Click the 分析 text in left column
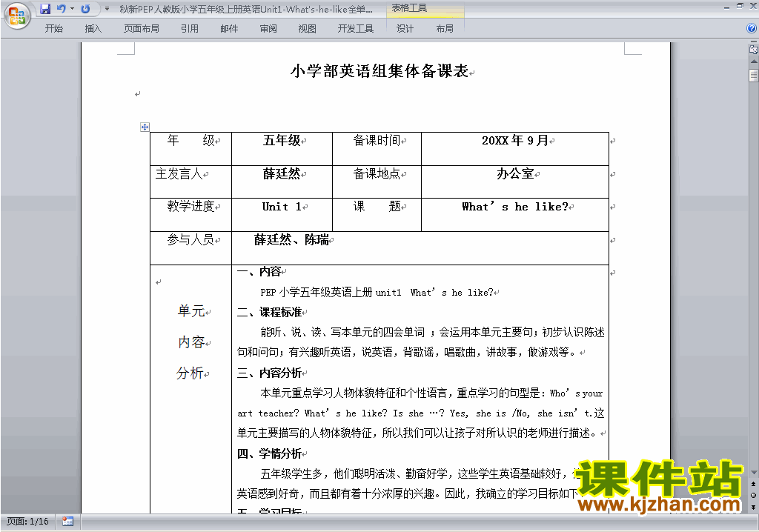Screen dimensions: 759x532 (x=190, y=373)
